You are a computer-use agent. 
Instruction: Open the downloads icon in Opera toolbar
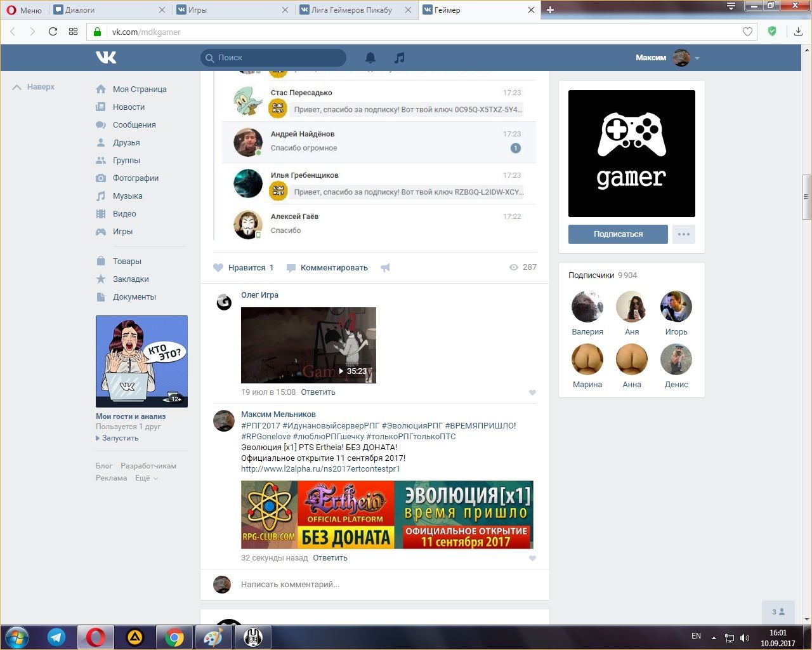[x=798, y=32]
